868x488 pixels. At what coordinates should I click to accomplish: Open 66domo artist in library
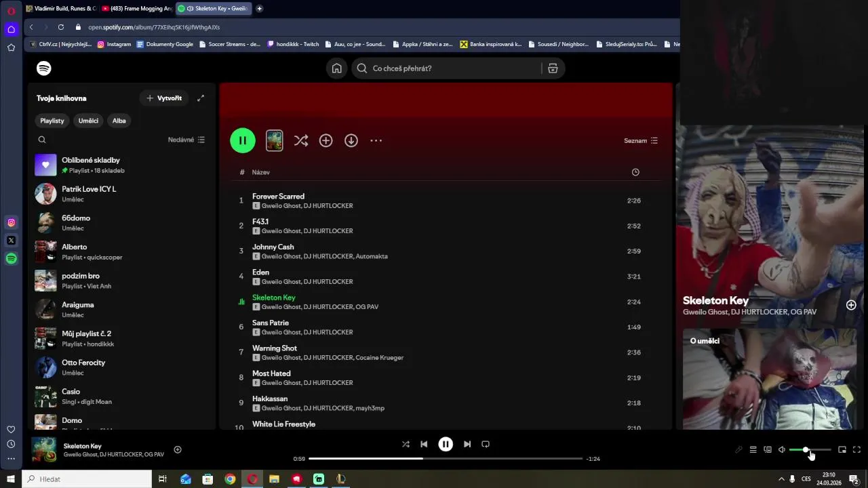coord(122,223)
